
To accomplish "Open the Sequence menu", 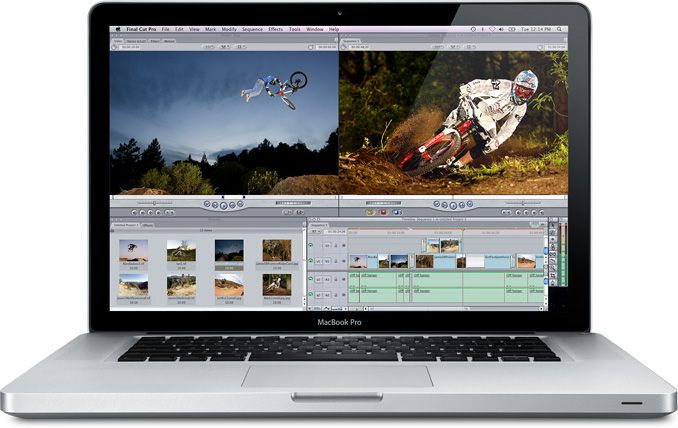I will point(252,29).
